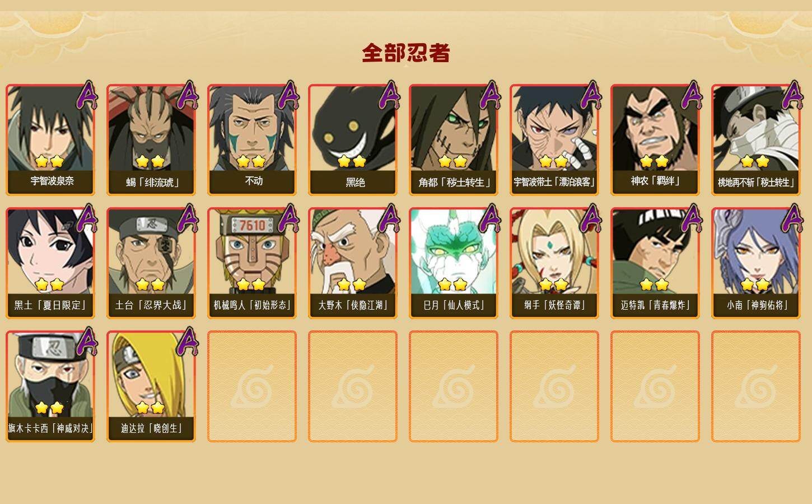Select 旗木卡卡西「神威对决」 card
Viewport: 812px width, 504px height.
50,386
